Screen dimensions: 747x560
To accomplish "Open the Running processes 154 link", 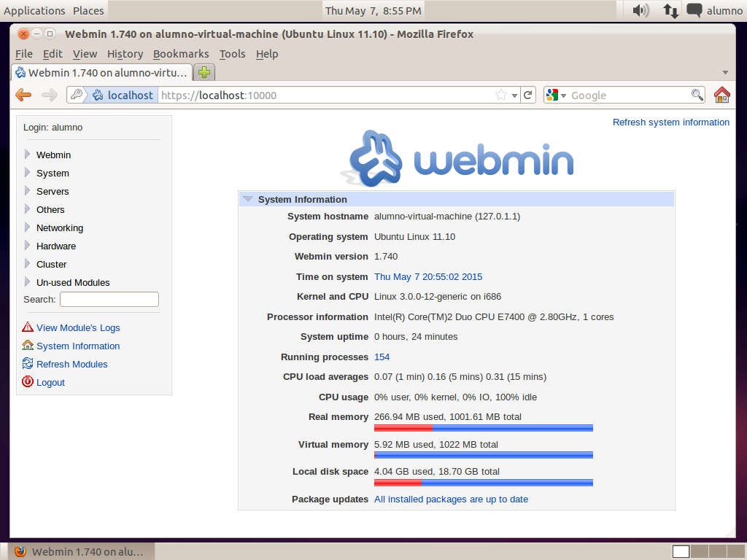I will [x=382, y=357].
